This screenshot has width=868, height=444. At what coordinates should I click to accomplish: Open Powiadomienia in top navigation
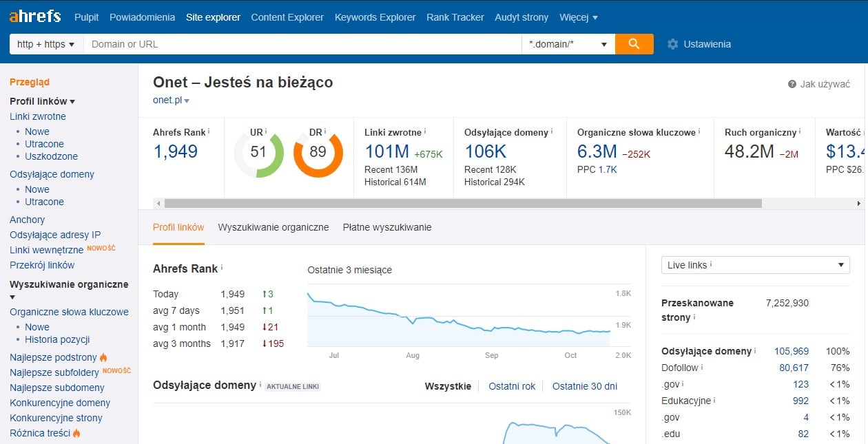click(x=142, y=17)
